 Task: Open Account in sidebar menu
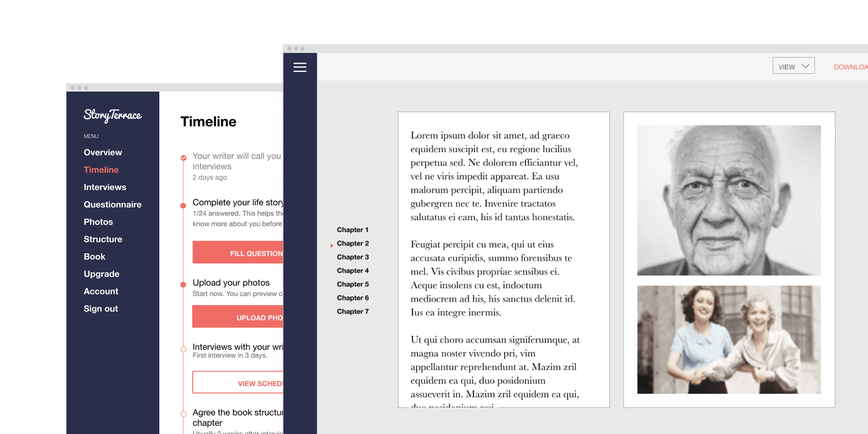pos(101,292)
